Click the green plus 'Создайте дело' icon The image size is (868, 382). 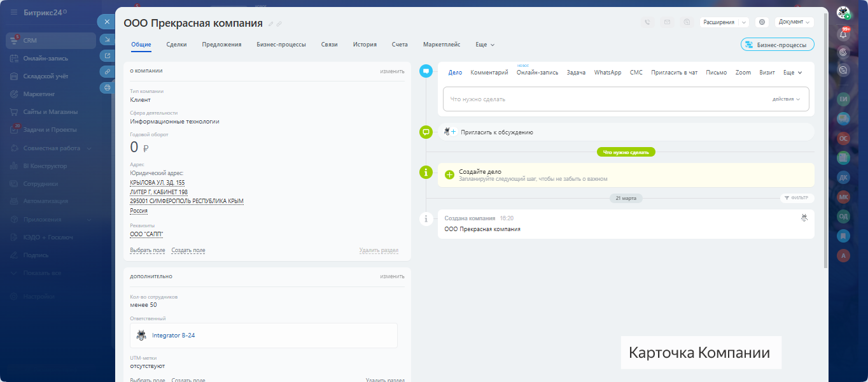coord(449,174)
